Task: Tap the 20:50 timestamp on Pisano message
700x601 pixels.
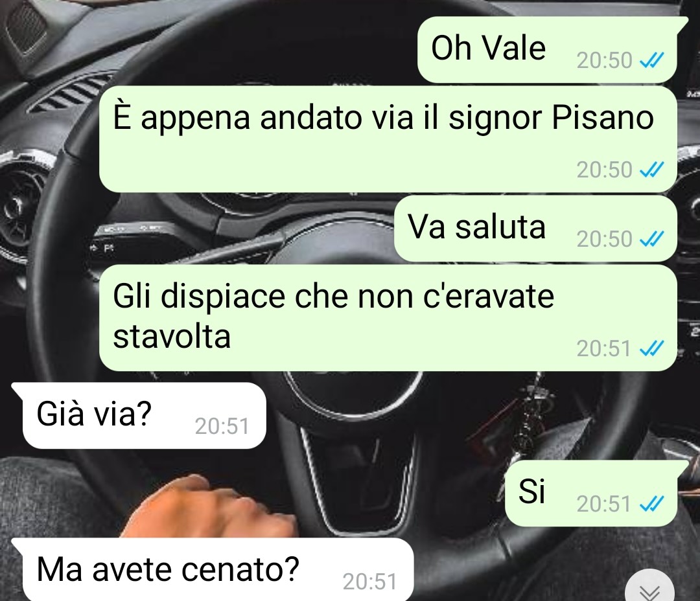Action: coord(605,170)
